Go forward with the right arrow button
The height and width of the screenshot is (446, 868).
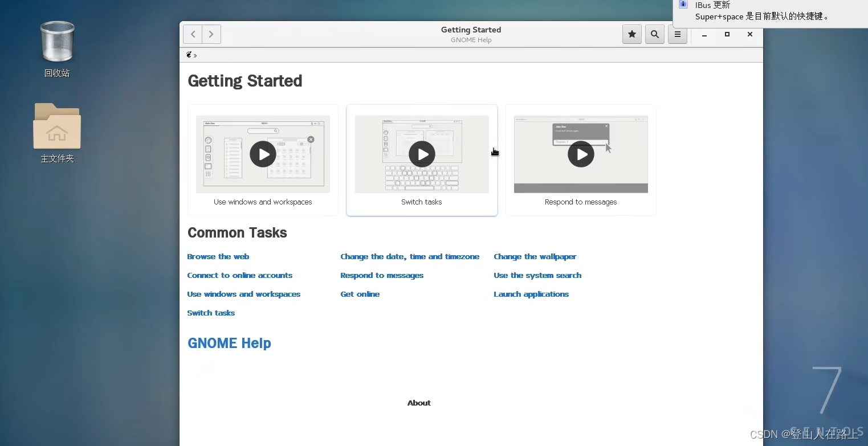tap(211, 34)
